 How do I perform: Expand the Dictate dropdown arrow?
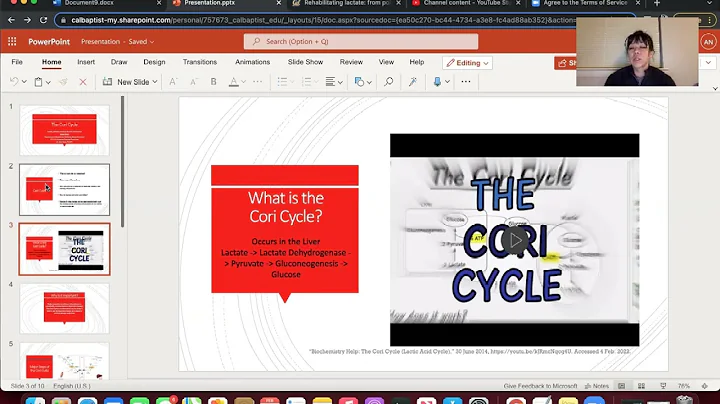pos(447,82)
